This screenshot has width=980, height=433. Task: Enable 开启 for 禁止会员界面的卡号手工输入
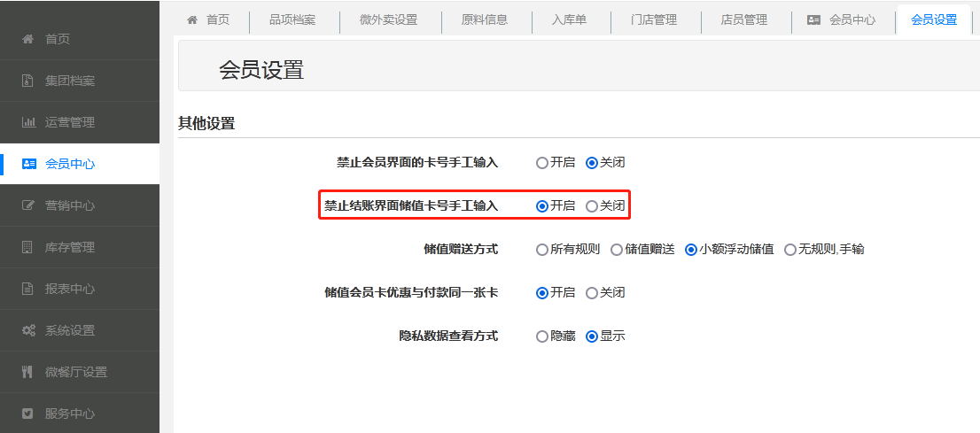[x=542, y=163]
